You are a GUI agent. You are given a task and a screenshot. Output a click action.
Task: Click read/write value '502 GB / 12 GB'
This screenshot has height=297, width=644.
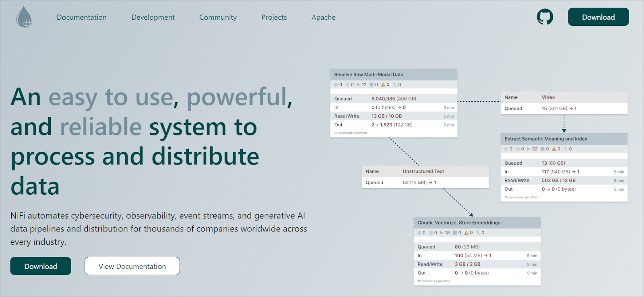[x=558, y=180]
